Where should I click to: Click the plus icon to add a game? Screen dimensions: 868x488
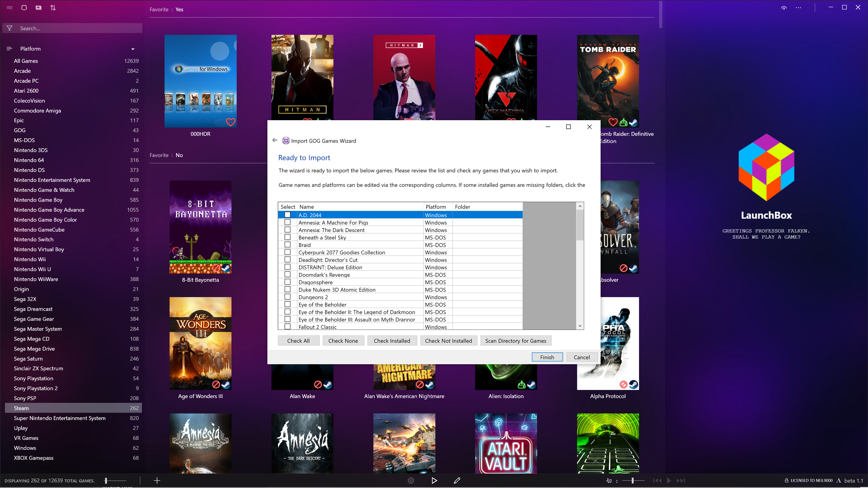point(157,481)
